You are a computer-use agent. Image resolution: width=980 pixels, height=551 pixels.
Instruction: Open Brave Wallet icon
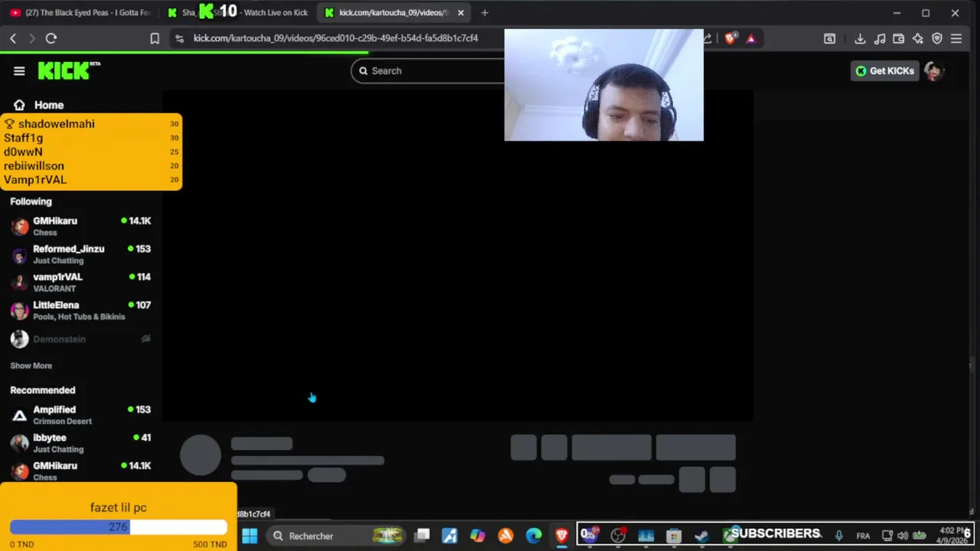(x=899, y=38)
